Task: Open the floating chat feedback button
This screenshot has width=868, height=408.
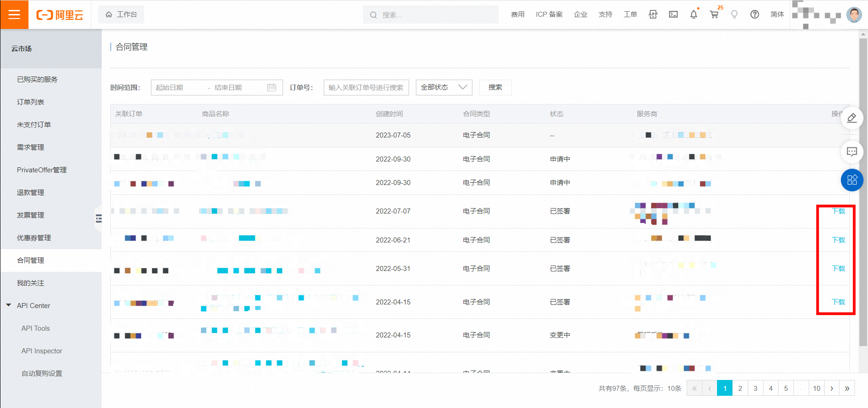Action: pos(852,152)
